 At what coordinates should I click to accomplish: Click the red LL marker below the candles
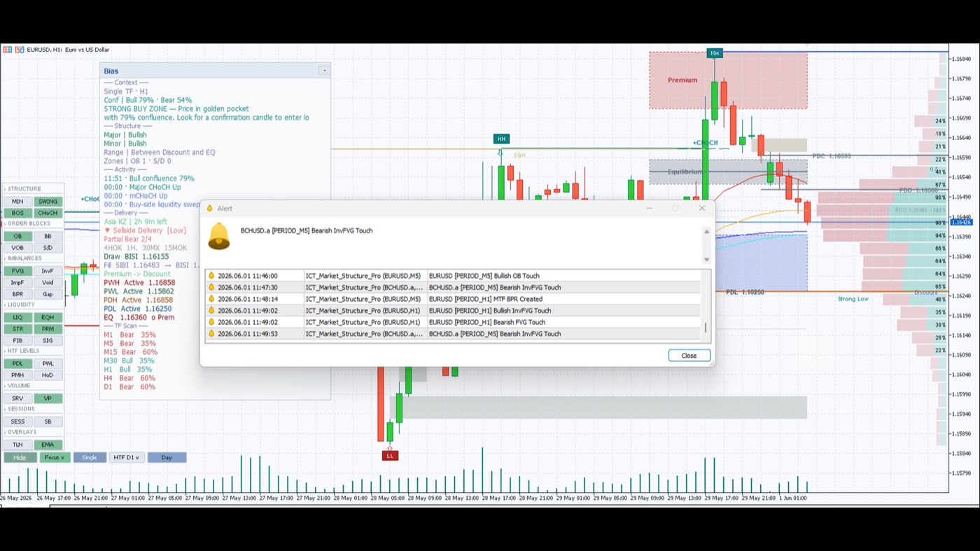point(390,456)
